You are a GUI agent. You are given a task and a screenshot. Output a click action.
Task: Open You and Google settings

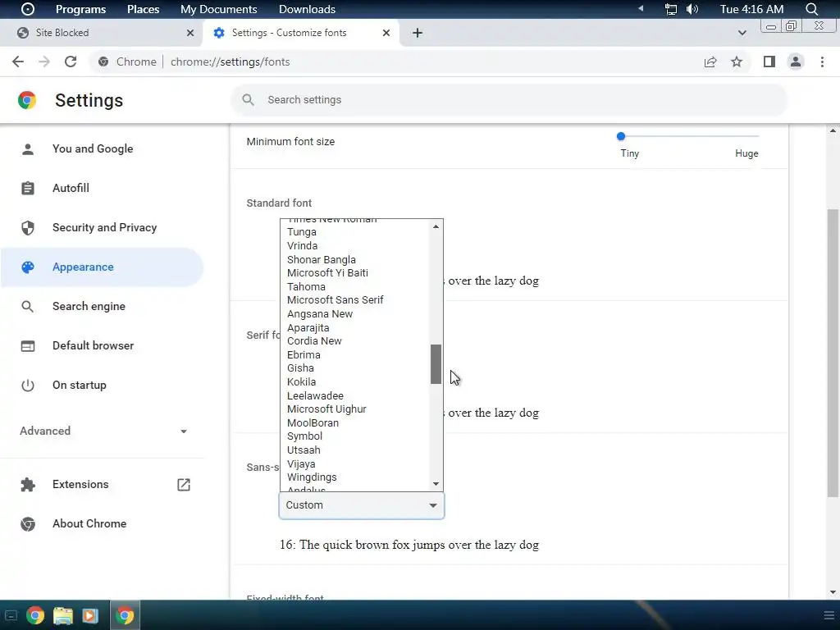(102, 149)
